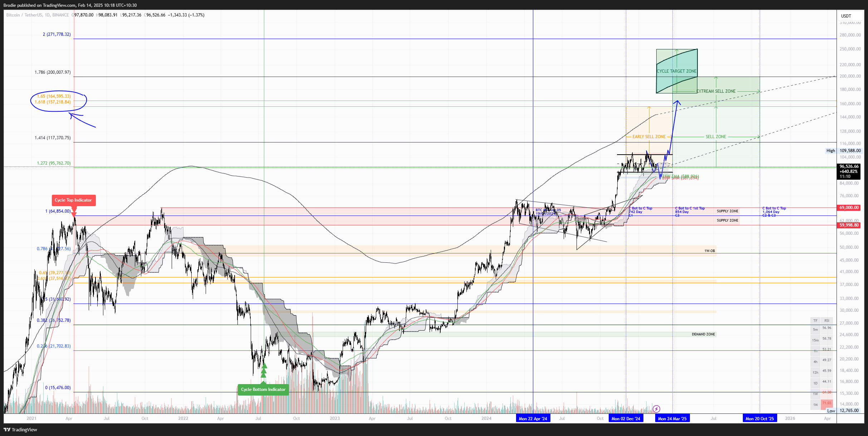
Task: Select the CYCLE TARGET ZONE box label
Action: click(x=677, y=71)
